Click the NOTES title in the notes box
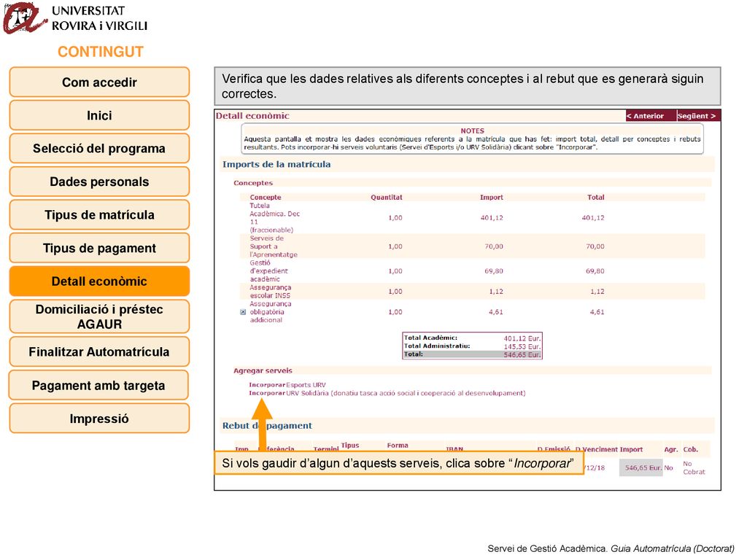This screenshot has height=560, width=747. [x=472, y=131]
